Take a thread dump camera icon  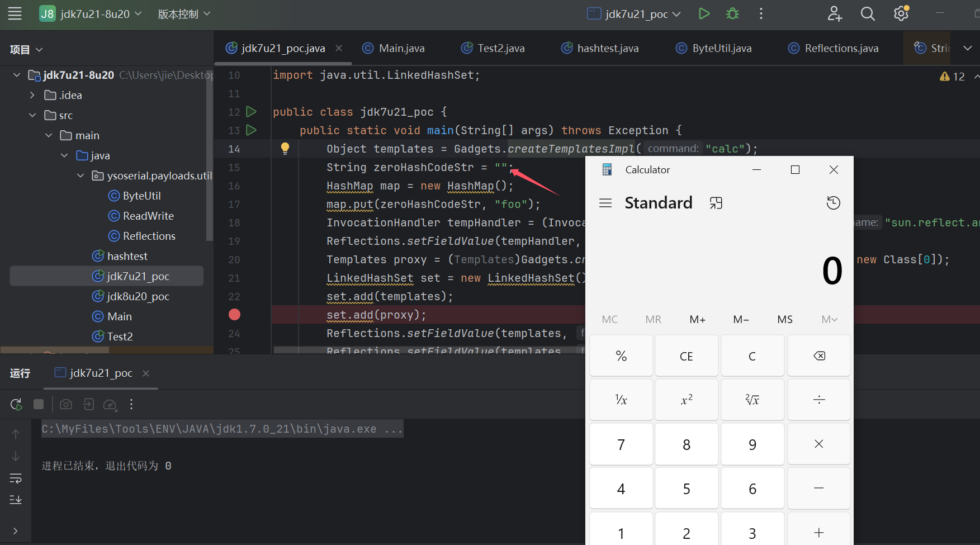[66, 404]
